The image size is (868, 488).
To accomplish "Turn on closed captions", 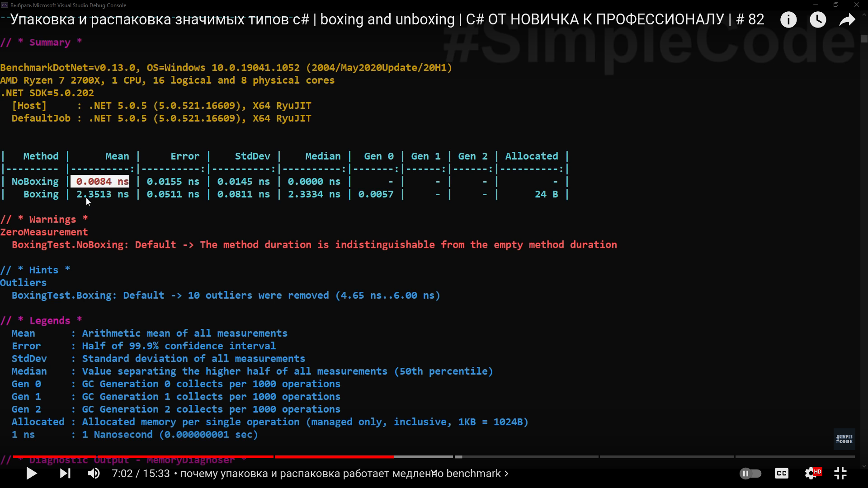I will [782, 474].
